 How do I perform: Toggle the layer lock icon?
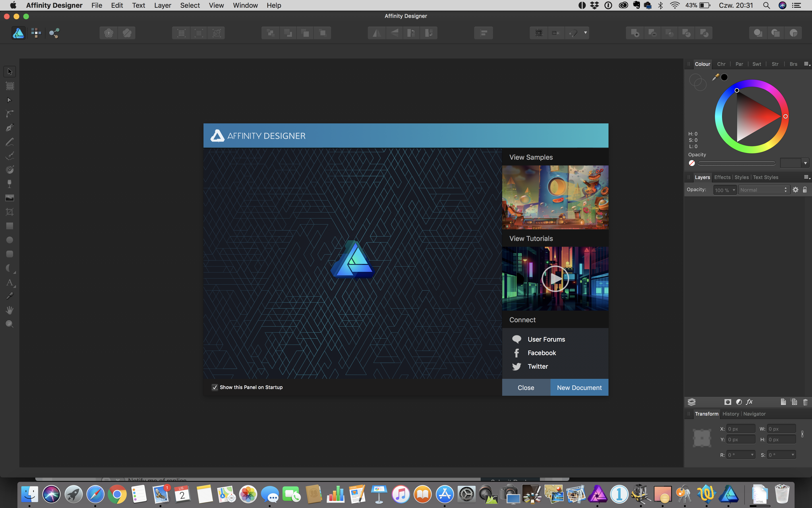click(805, 190)
